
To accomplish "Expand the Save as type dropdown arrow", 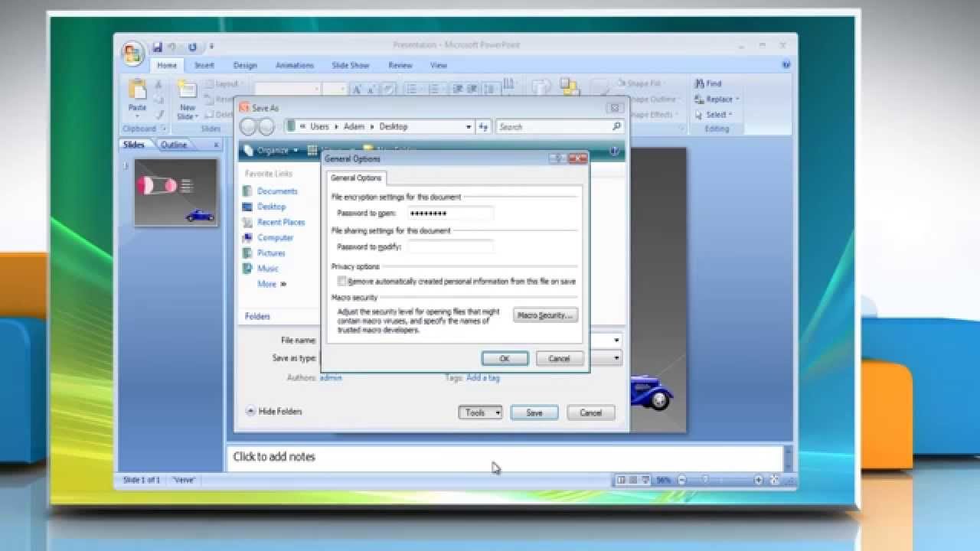I will (617, 357).
